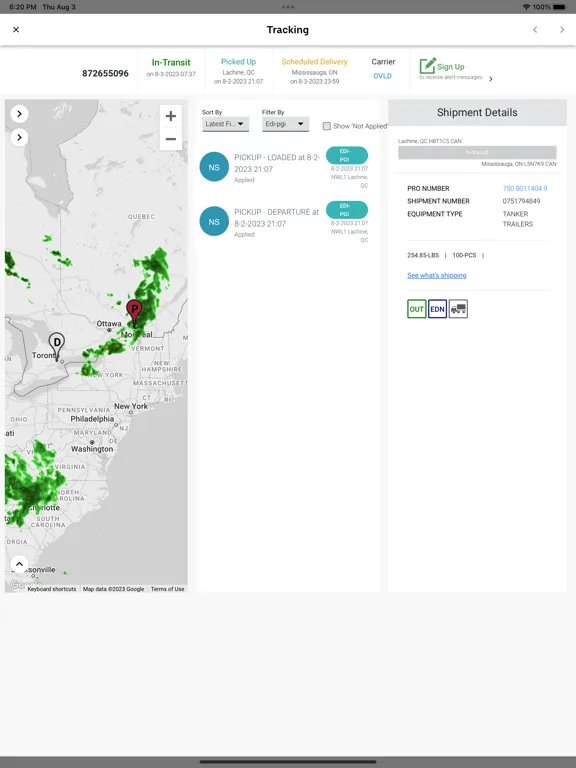Screen dimensions: 576x768
Task: Click the Shipment Details header
Action: tap(477, 113)
